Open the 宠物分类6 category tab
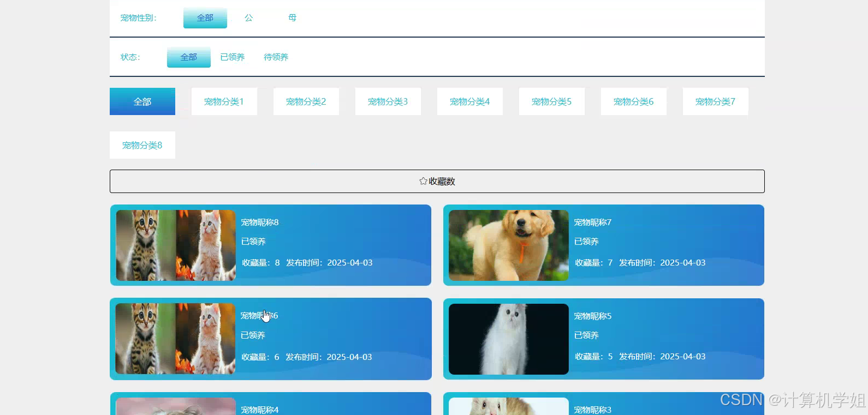The width and height of the screenshot is (868, 415). tap(634, 101)
